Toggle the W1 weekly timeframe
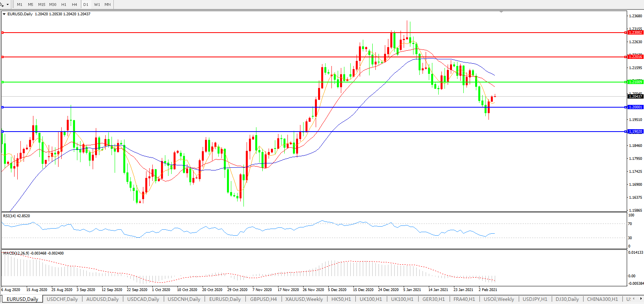 (x=97, y=5)
